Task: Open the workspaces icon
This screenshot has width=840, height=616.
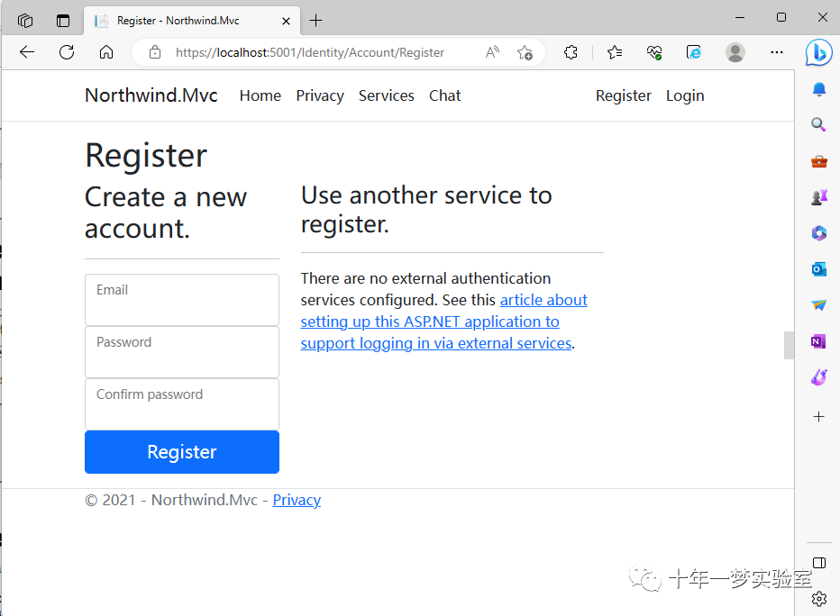Action: click(x=25, y=21)
